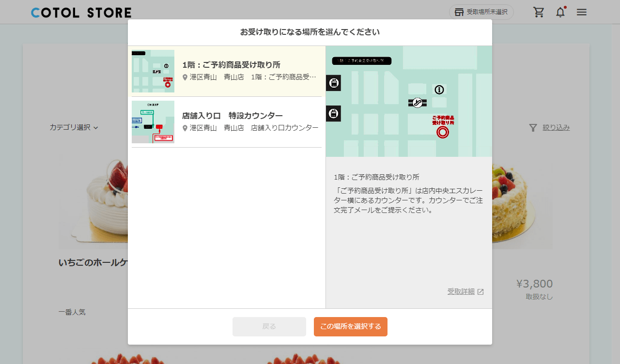The width and height of the screenshot is (620, 364).
Task: Open the hamburger menu
Action: pyautogui.click(x=582, y=12)
